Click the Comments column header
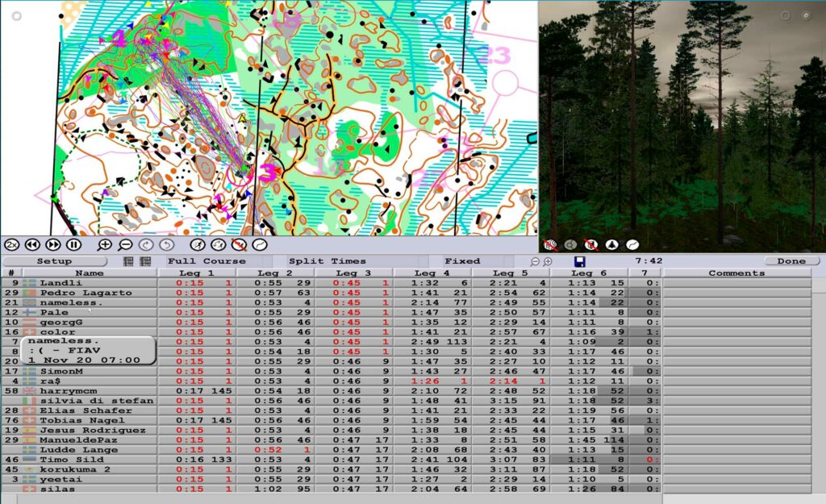826x504 pixels. [736, 273]
